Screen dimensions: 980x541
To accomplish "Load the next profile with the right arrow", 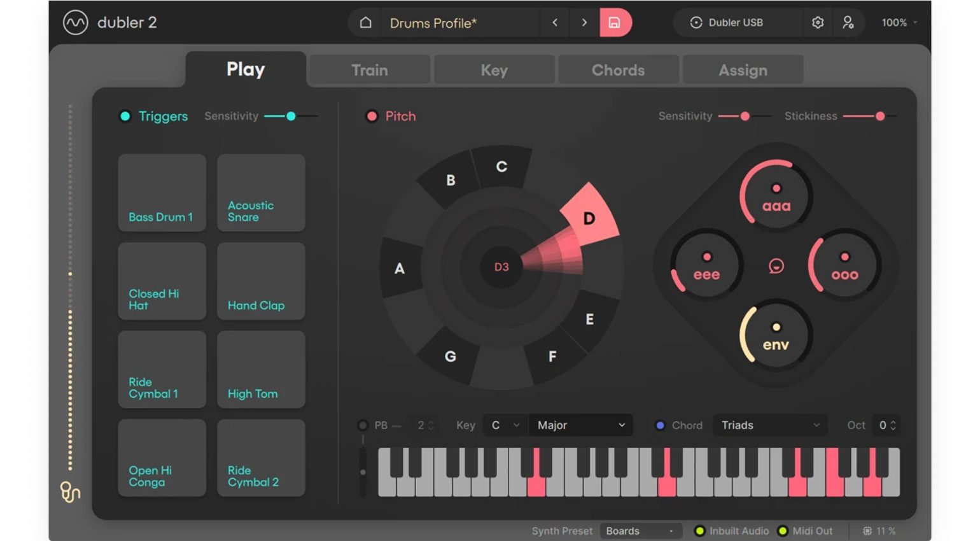I will [x=584, y=23].
